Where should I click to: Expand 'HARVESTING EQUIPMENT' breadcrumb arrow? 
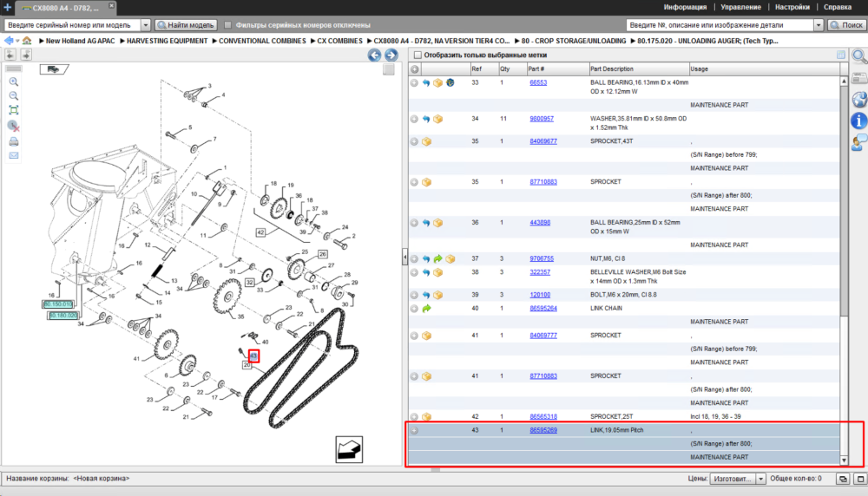(122, 41)
